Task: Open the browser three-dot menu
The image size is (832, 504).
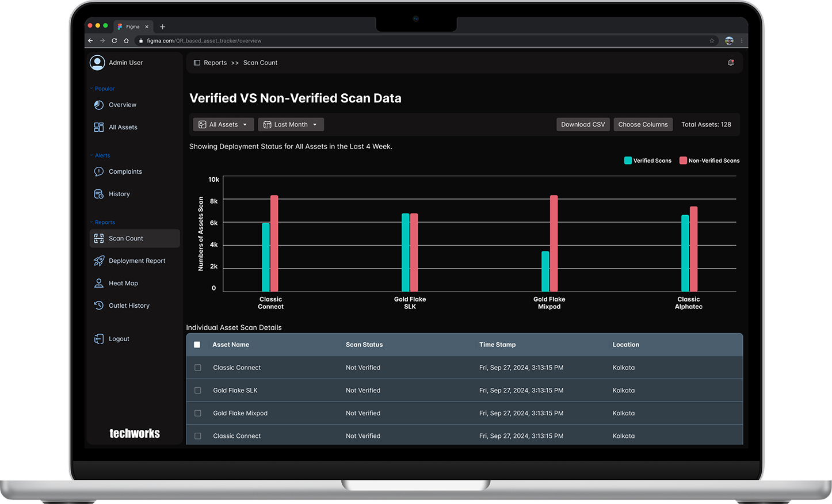Action: (742, 41)
